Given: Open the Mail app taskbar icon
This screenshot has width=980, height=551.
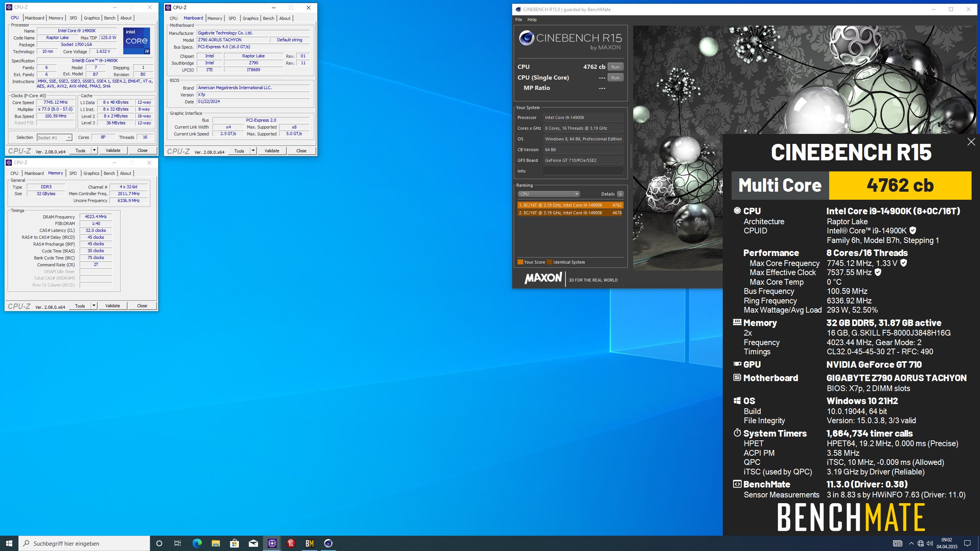Looking at the screenshot, I should [x=253, y=543].
